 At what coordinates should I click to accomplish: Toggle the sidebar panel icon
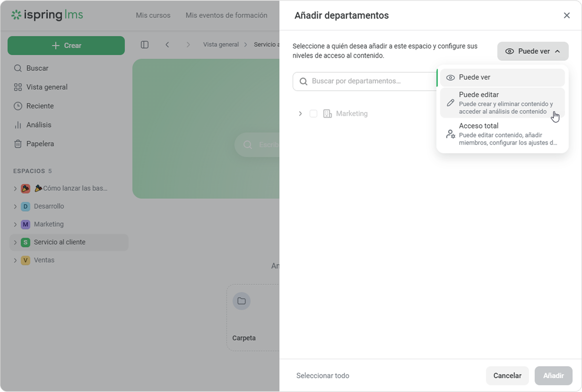tap(145, 44)
